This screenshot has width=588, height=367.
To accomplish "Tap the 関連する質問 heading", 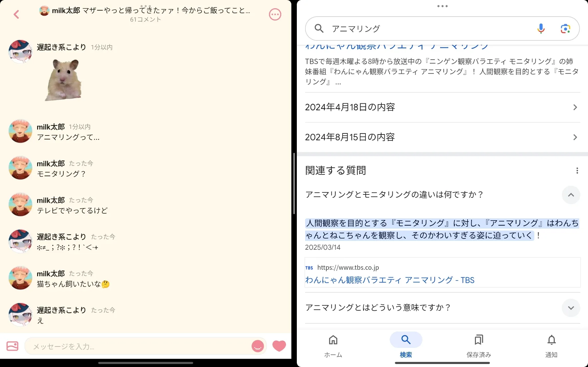I will [x=335, y=171].
